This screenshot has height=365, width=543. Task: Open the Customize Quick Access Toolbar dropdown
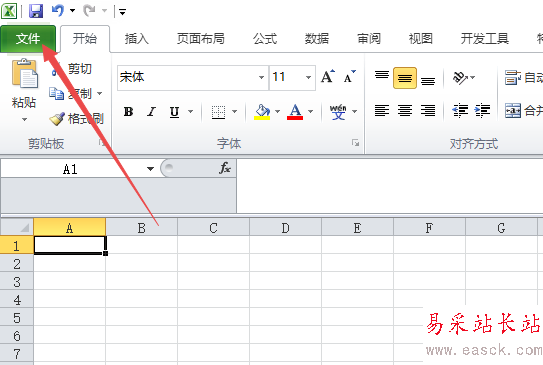(122, 12)
